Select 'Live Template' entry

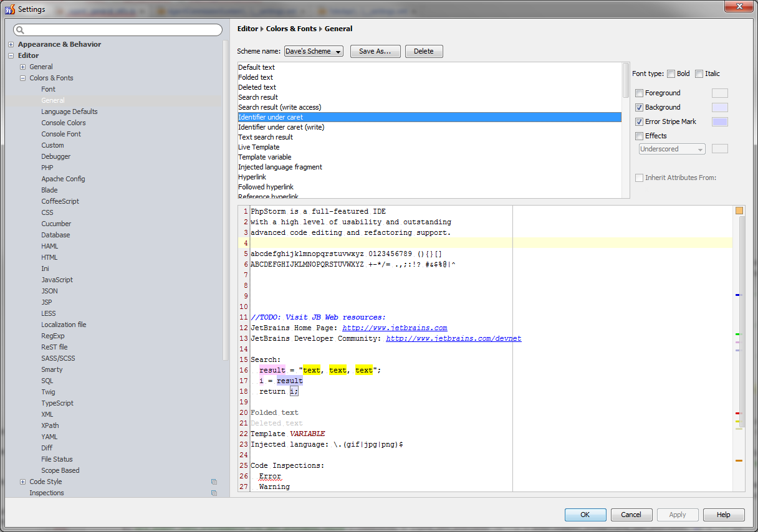point(429,147)
